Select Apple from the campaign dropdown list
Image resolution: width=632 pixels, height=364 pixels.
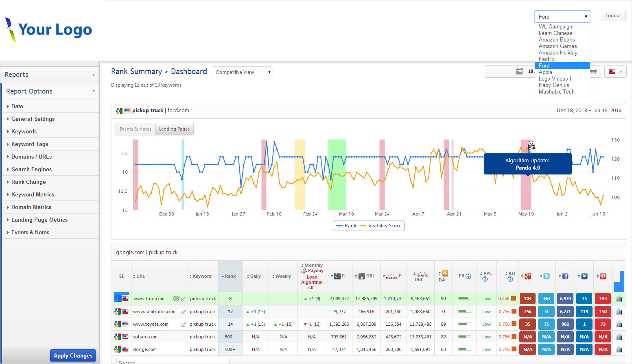[545, 72]
